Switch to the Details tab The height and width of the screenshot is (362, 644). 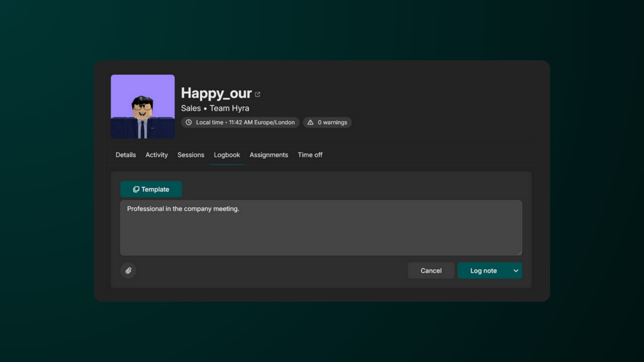(126, 155)
